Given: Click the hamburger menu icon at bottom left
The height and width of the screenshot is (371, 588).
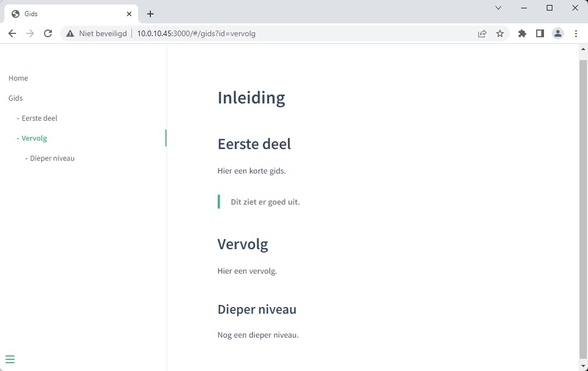Looking at the screenshot, I should point(10,359).
